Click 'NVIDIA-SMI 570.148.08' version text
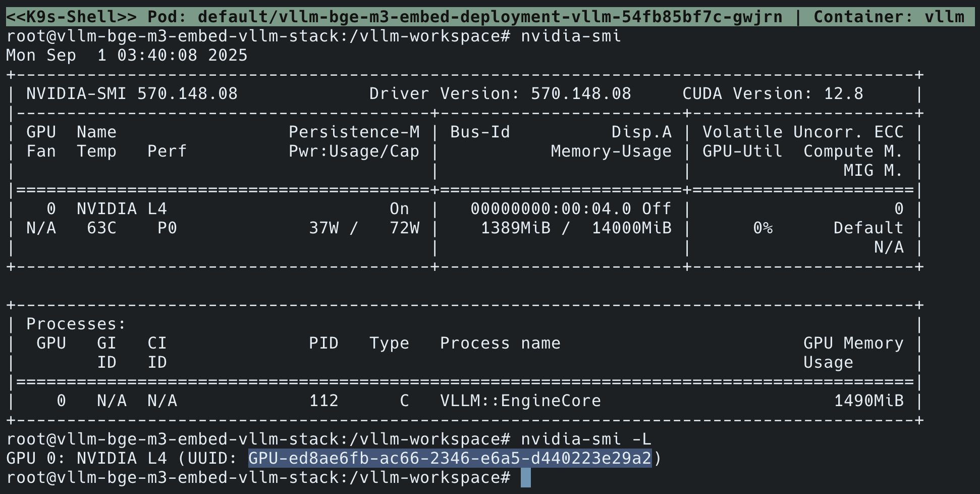980x494 pixels. [132, 94]
